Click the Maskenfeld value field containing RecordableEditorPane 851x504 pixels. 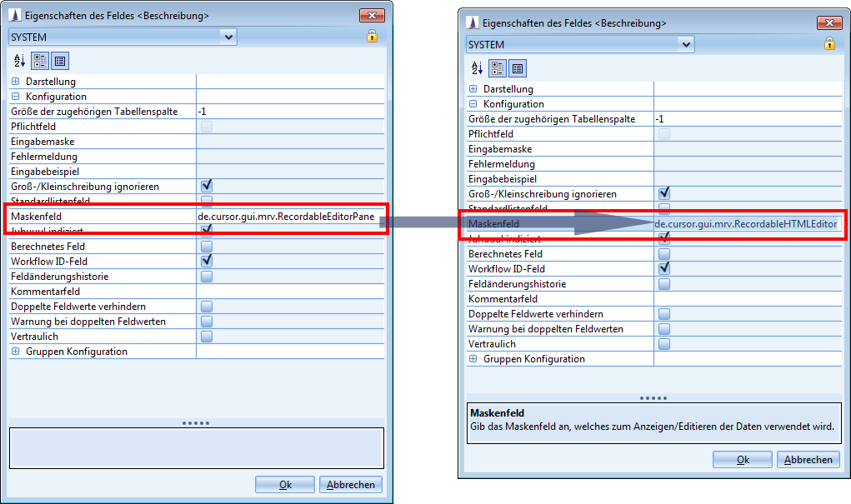pyautogui.click(x=290, y=217)
